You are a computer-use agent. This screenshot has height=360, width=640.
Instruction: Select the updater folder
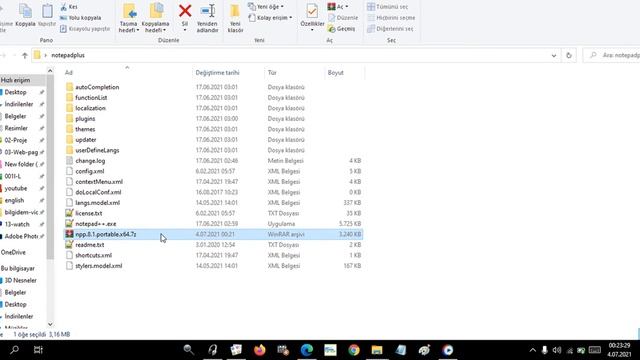point(86,140)
